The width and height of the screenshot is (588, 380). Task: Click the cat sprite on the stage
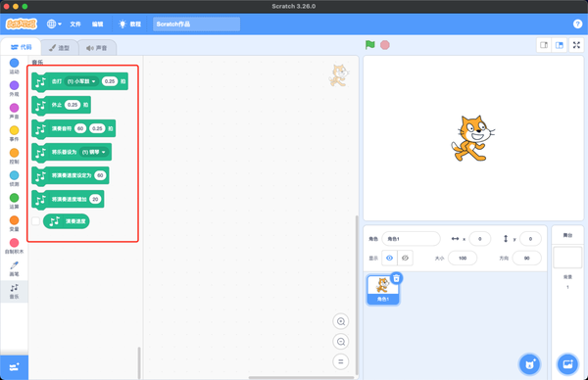pos(472,138)
